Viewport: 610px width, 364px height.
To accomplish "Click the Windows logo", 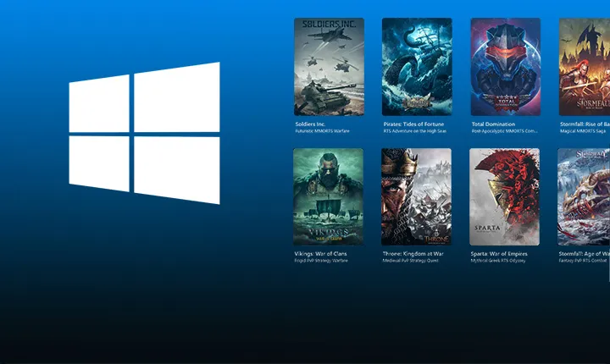I will [144, 133].
